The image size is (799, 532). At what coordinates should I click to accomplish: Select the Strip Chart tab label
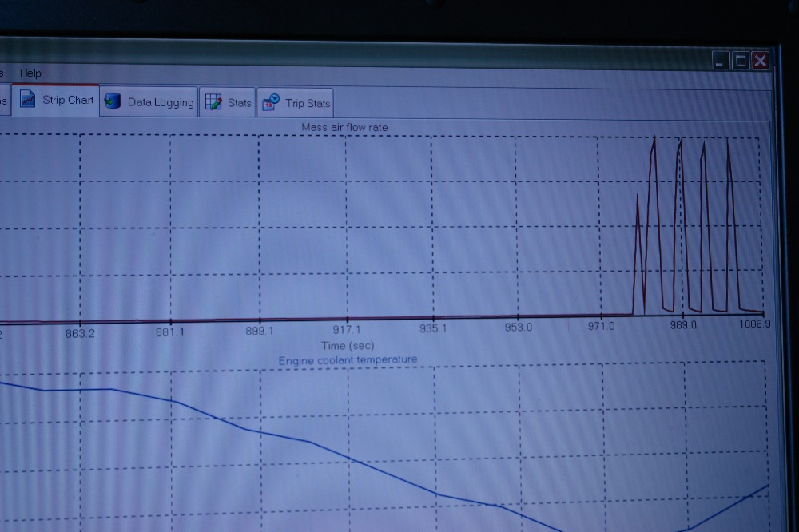point(68,101)
